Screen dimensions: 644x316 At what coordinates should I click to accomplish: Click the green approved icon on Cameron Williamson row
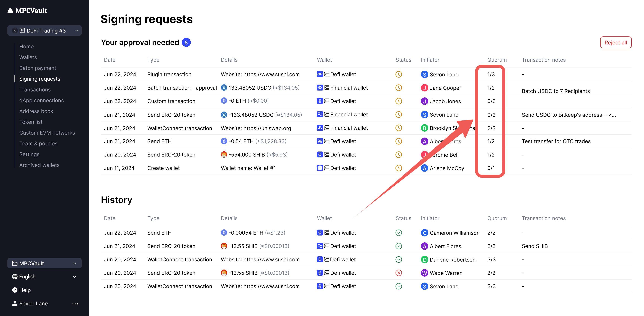[x=398, y=233]
